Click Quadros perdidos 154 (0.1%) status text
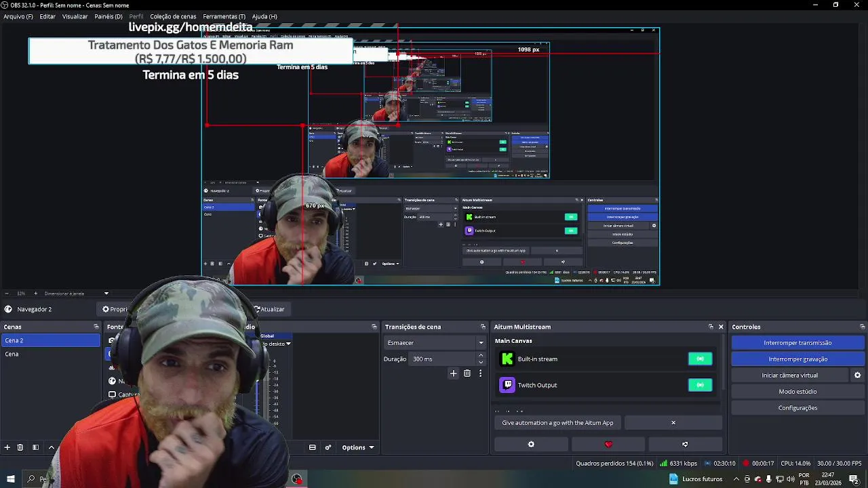 (x=614, y=464)
